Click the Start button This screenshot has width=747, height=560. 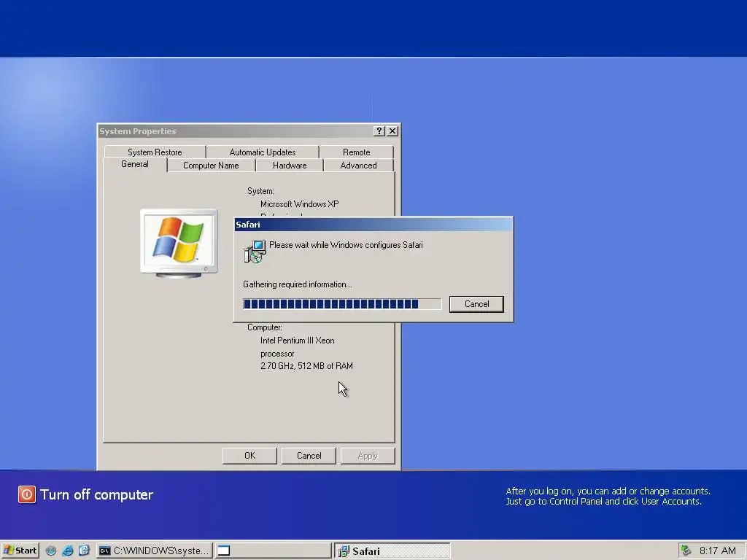point(20,551)
